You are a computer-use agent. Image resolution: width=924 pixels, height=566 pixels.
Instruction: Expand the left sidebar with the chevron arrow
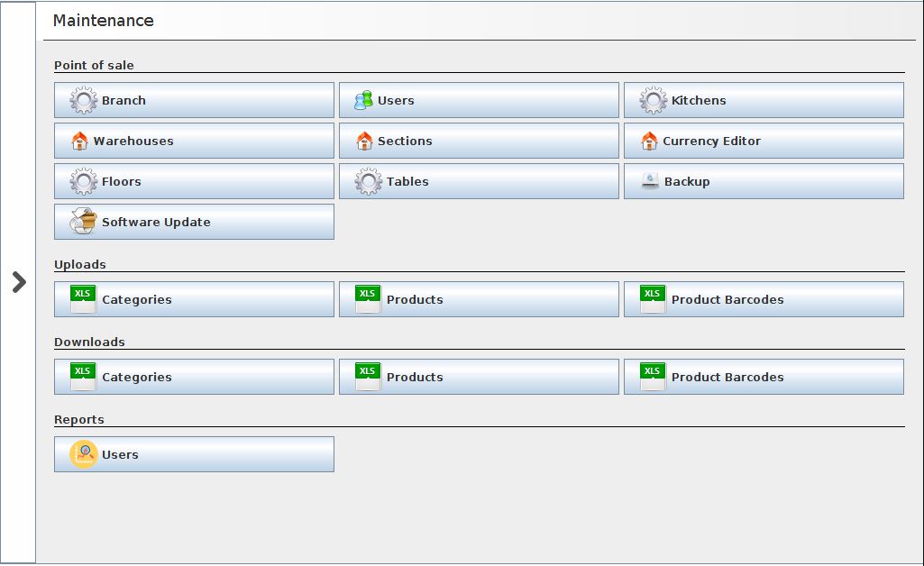(18, 282)
